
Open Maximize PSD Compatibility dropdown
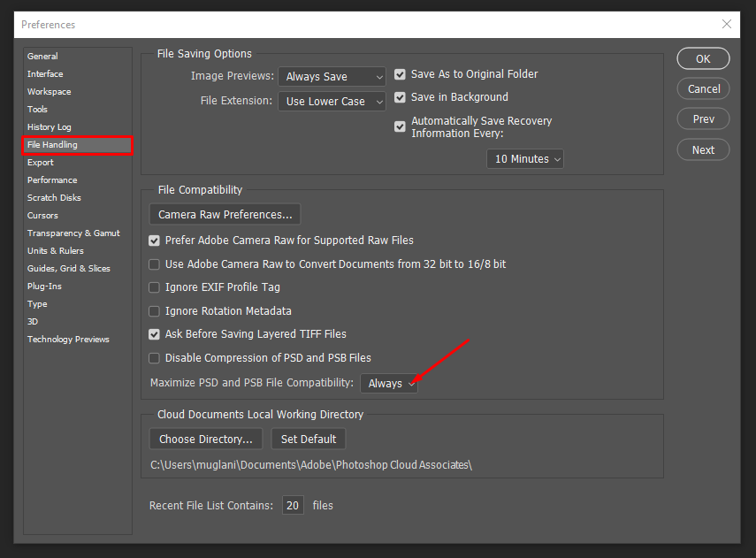pos(389,383)
